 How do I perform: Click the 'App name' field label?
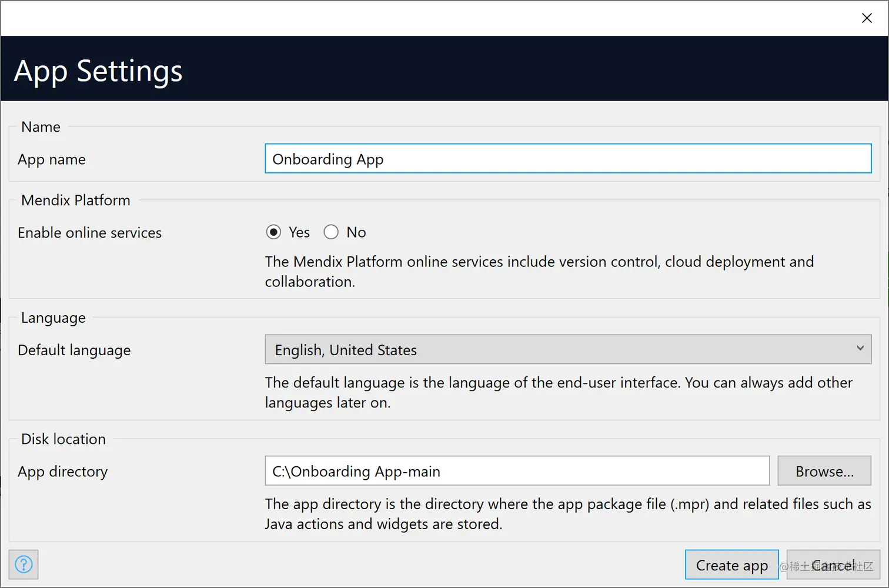coord(52,159)
